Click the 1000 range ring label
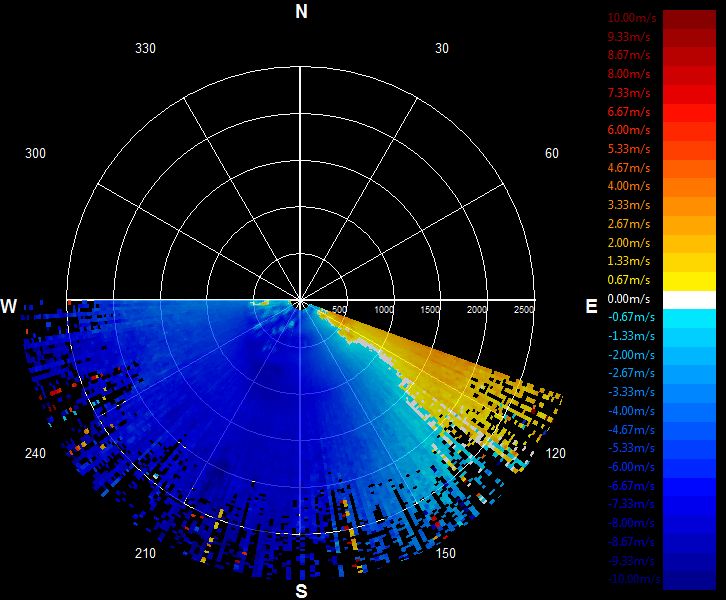 384,309
